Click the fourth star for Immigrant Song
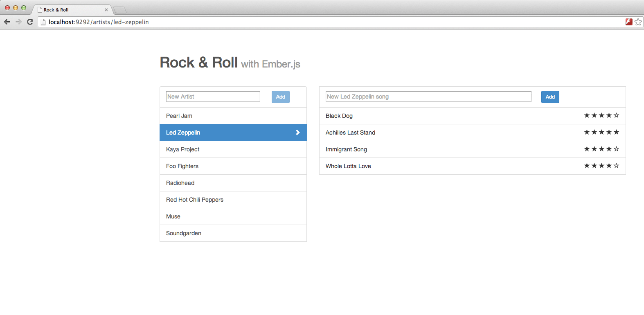 pyautogui.click(x=609, y=149)
